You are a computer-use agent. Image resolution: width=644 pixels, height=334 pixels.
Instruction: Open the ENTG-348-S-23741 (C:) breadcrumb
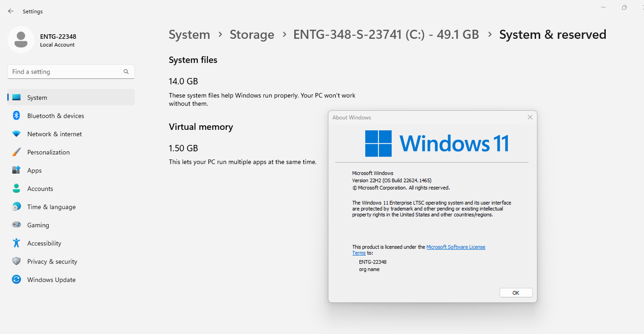[386, 35]
